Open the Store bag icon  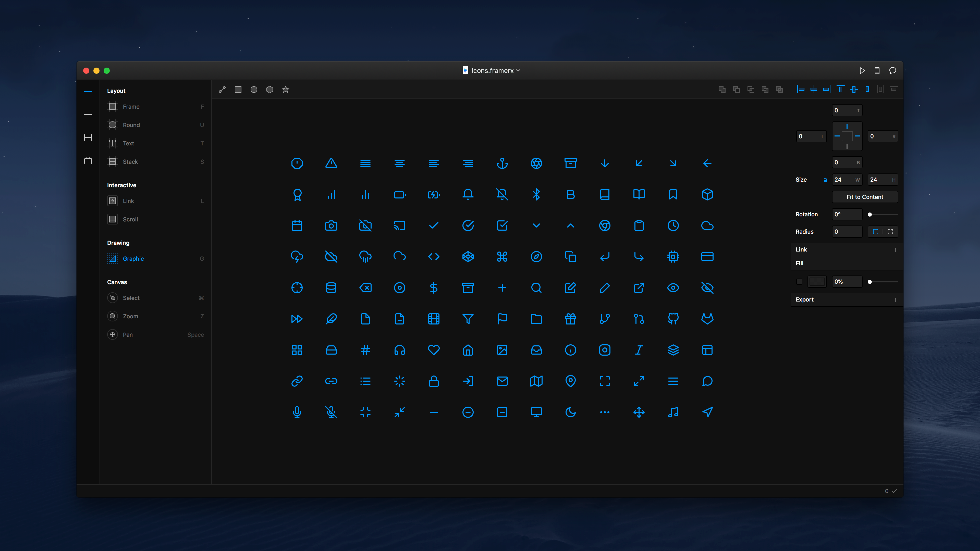88,160
